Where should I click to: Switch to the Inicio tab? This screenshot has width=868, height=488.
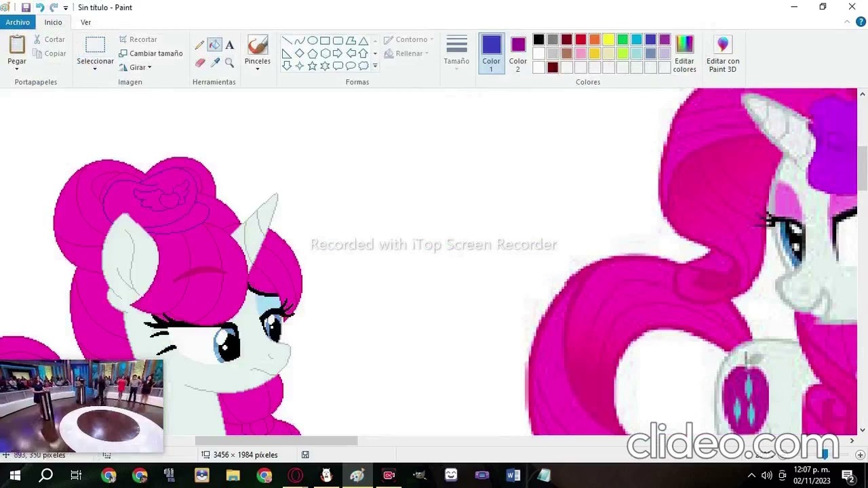[x=53, y=22]
